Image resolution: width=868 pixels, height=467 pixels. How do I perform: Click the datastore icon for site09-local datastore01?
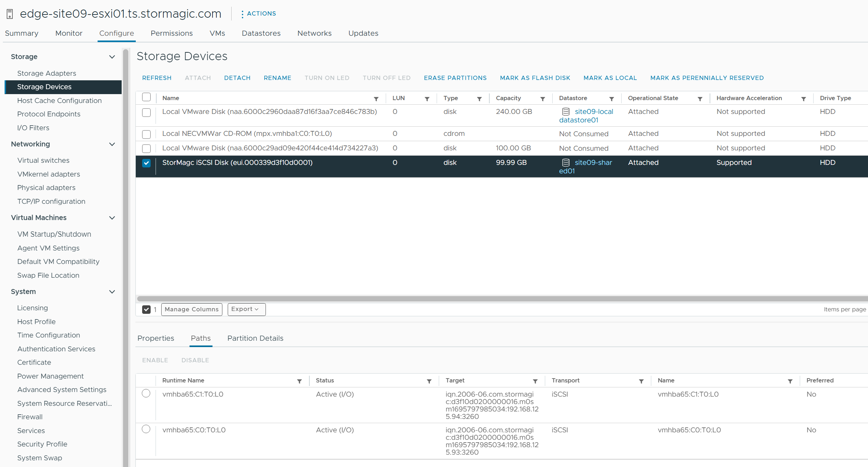tap(566, 111)
